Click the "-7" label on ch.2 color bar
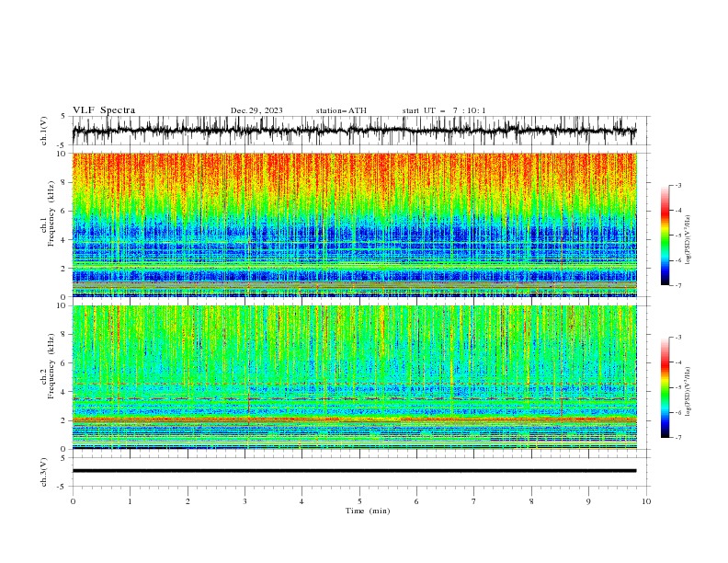 (678, 438)
